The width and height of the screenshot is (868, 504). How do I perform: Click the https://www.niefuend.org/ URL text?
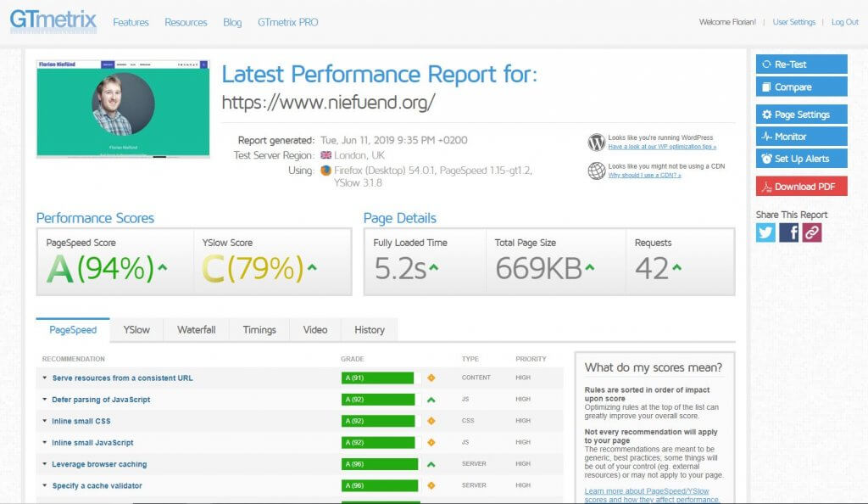(x=328, y=103)
